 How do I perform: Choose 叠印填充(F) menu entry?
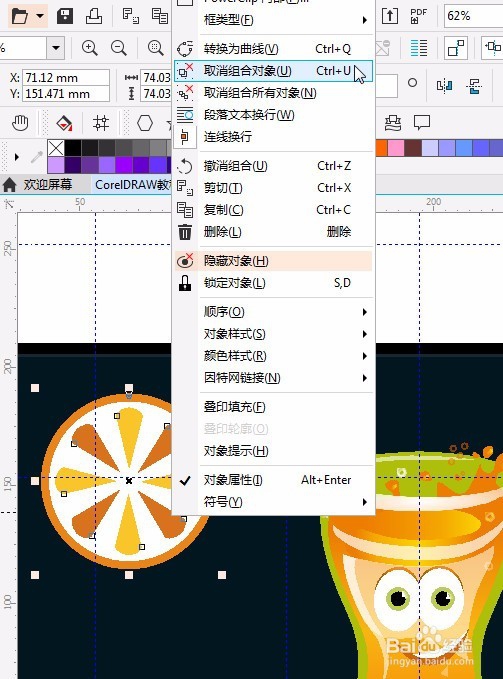(273, 407)
